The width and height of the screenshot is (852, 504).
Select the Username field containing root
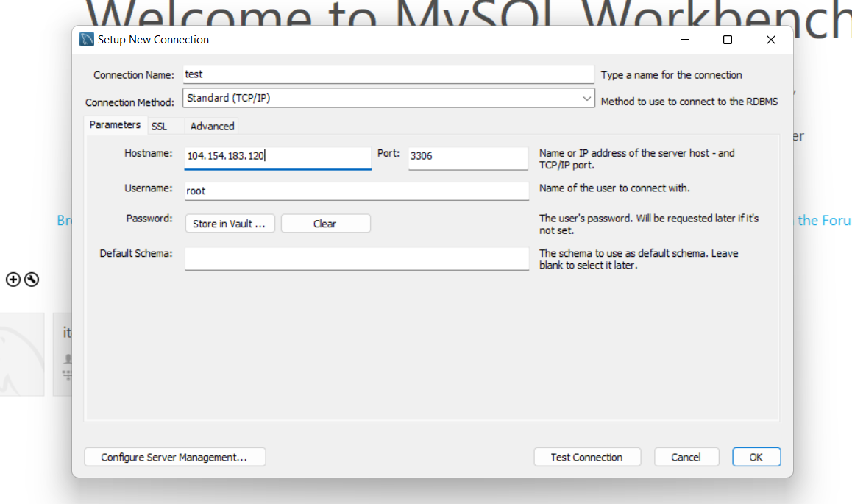tap(356, 191)
